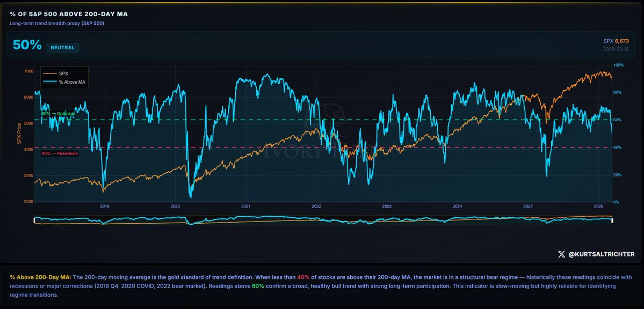Grab the right handle of range slider
The image size is (644, 309).
pyautogui.click(x=612, y=220)
